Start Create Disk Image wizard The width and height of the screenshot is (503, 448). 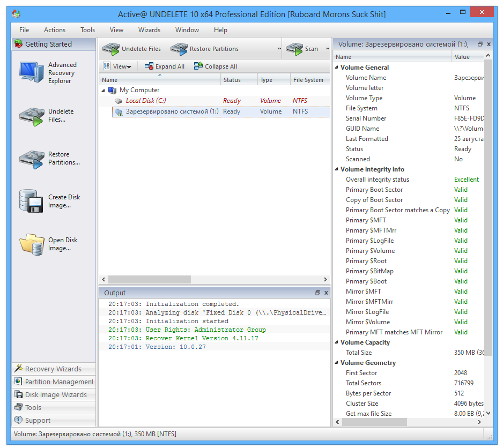click(x=32, y=201)
